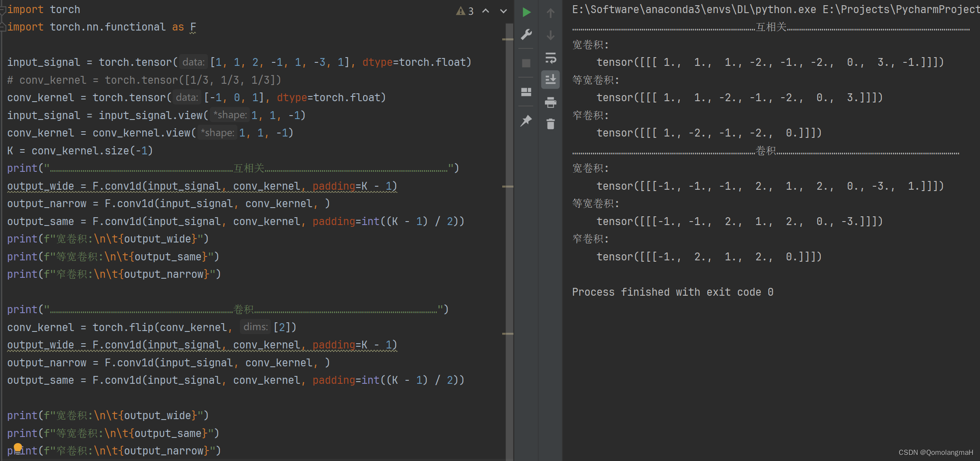Pin the run tab
The image size is (980, 461).
tap(526, 120)
